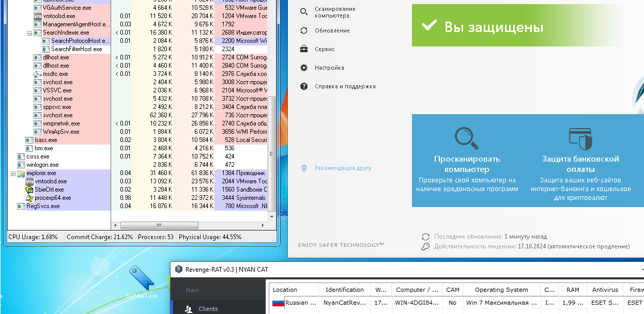This screenshot has height=314, width=644.
Task: Sort clients by the Location column header
Action: [293, 290]
